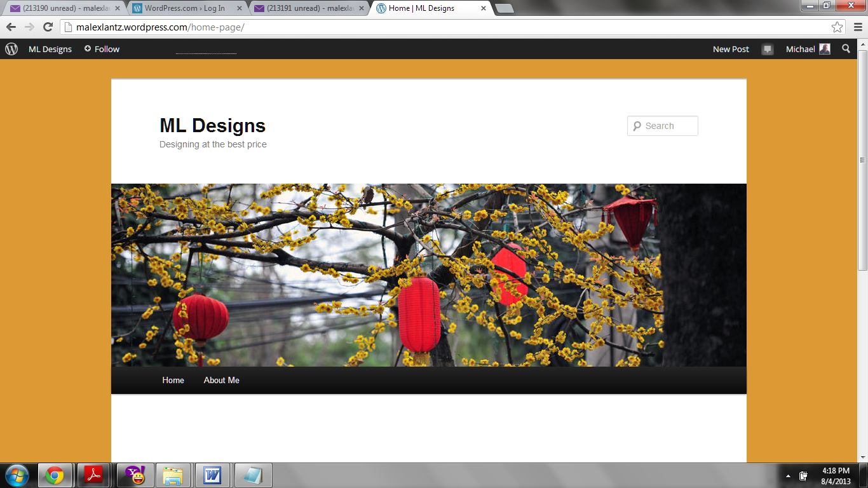The height and width of the screenshot is (488, 868).
Task: Switch to WordPress.com Log In tab
Action: point(184,8)
